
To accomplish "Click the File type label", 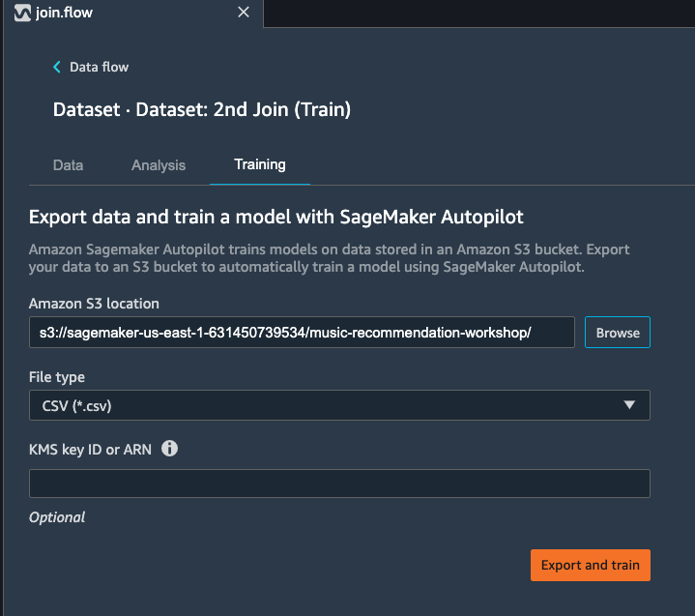I will click(x=57, y=377).
